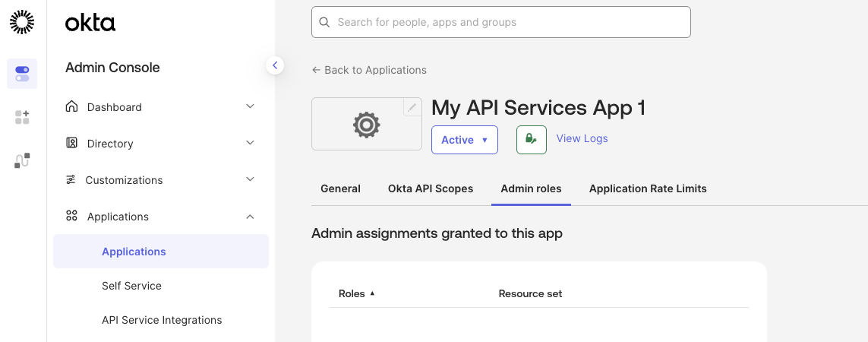Click the gear app logo thumbnail
The height and width of the screenshot is (342, 868).
[x=367, y=124]
